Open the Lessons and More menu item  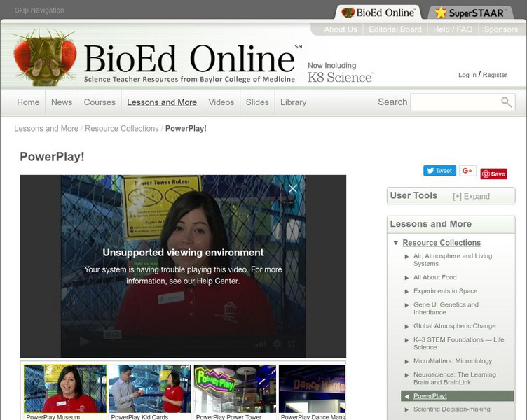[x=162, y=102]
